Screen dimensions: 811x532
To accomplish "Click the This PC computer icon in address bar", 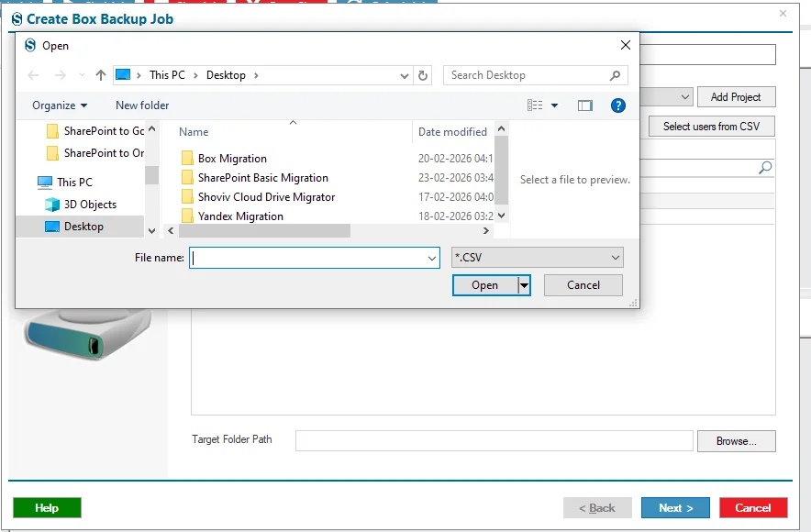I will [123, 75].
